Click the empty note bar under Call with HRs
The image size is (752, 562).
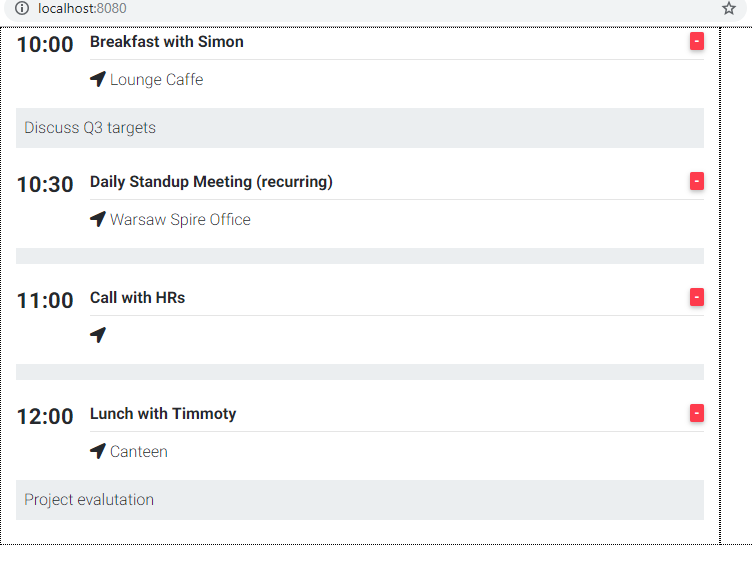point(360,372)
